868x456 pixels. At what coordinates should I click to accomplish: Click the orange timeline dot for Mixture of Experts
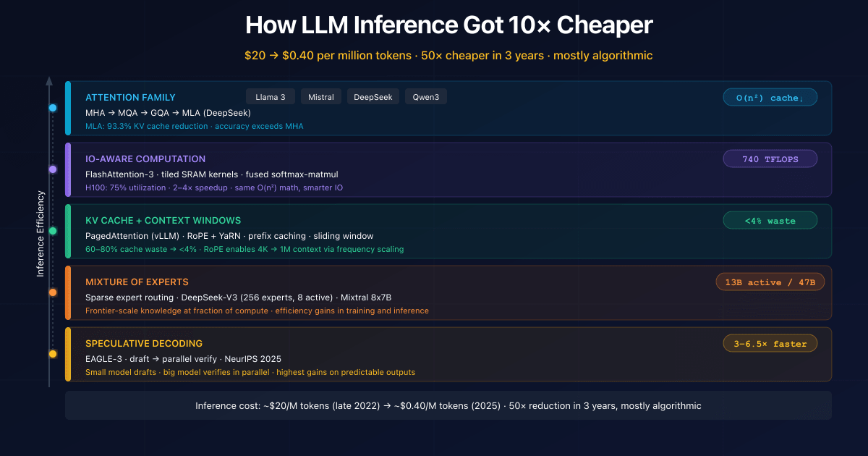coord(53,292)
